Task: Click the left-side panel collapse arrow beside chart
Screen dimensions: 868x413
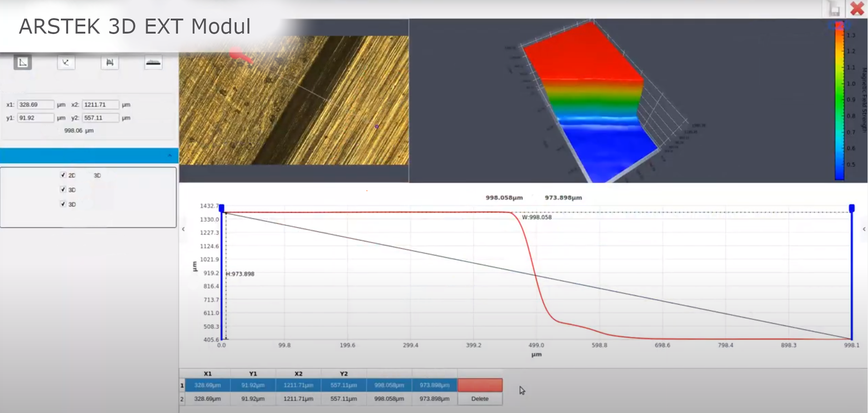Action: pyautogui.click(x=183, y=229)
